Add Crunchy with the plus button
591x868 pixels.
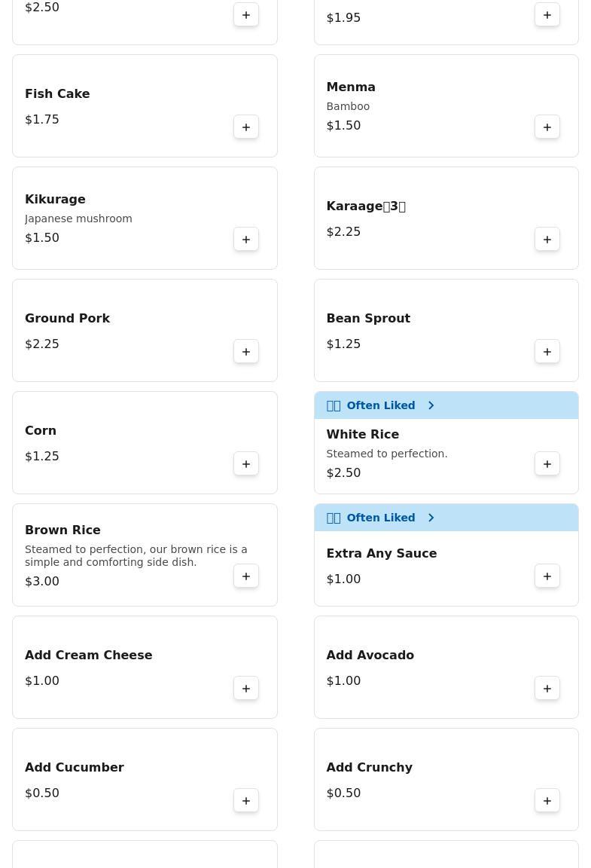pyautogui.click(x=547, y=801)
